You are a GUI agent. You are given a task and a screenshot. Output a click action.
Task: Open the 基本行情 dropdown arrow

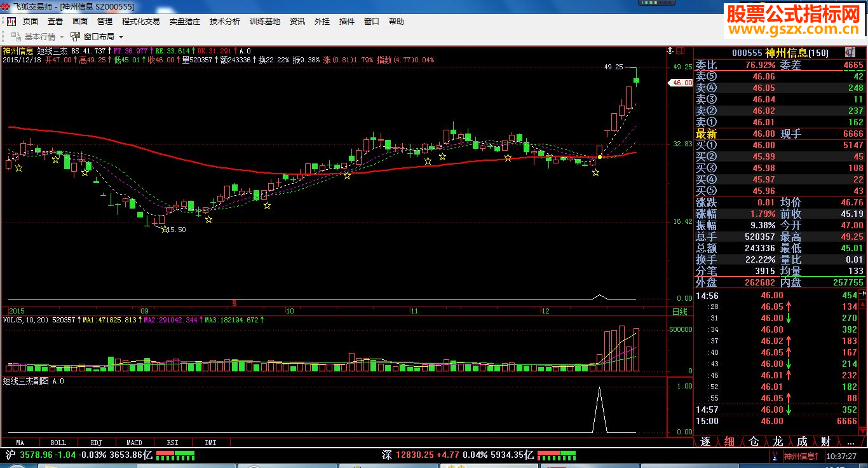pyautogui.click(x=62, y=37)
